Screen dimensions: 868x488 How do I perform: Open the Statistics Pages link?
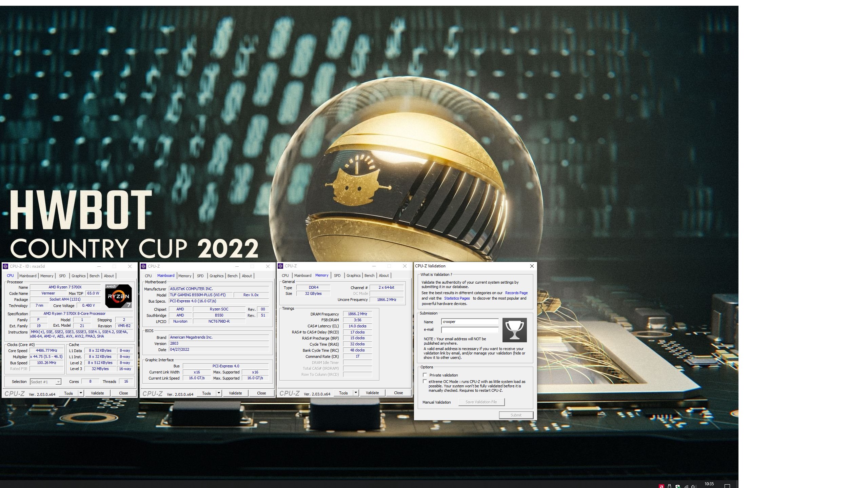point(457,298)
